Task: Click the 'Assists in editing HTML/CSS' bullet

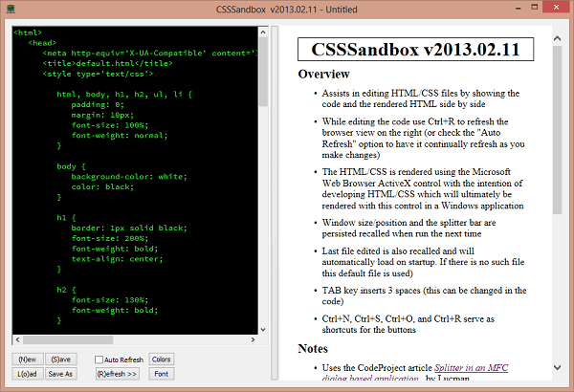Action: [x=420, y=98]
